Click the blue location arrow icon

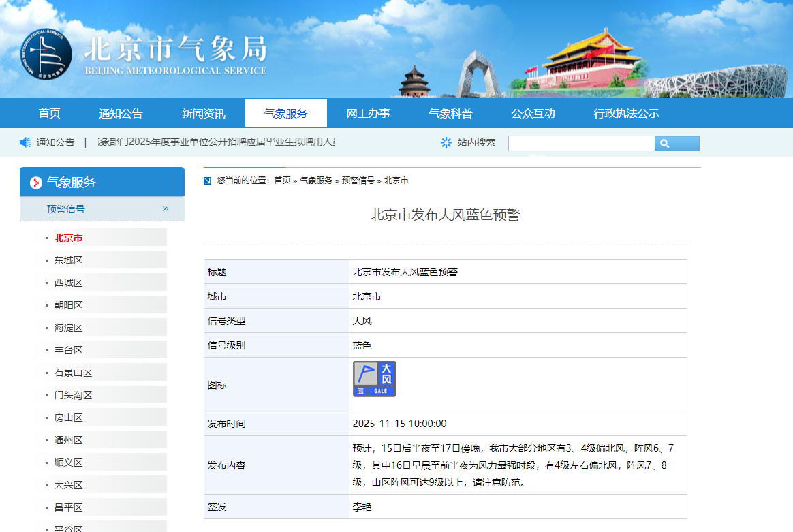coord(208,181)
